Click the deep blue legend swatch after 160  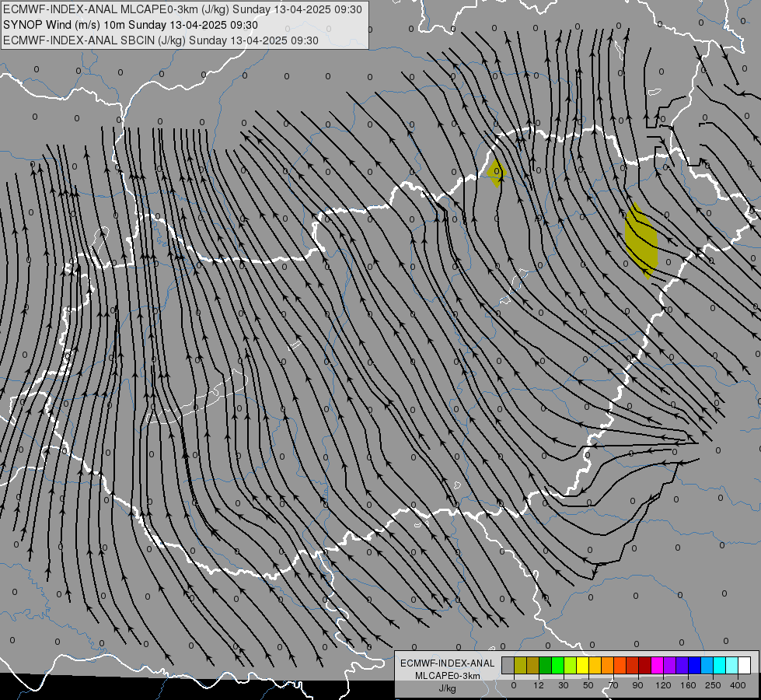click(x=695, y=666)
